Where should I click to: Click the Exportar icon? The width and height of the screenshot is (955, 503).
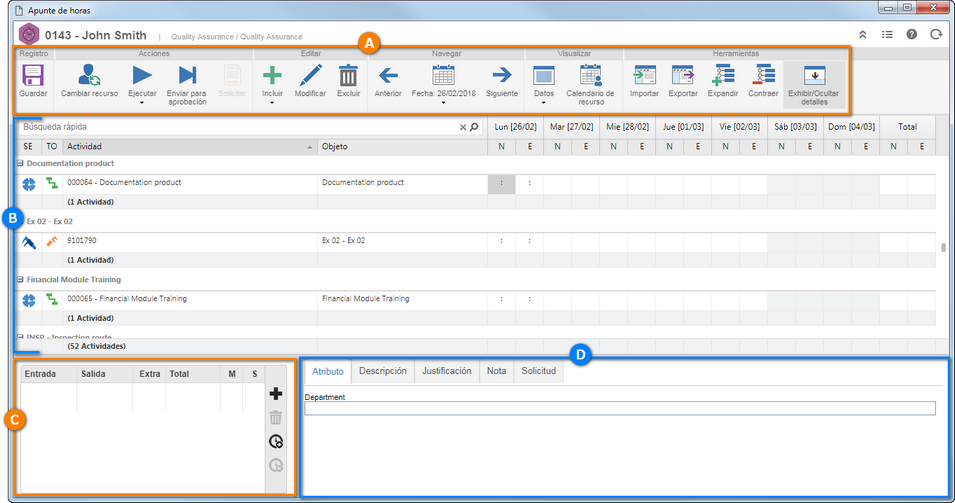(x=683, y=76)
